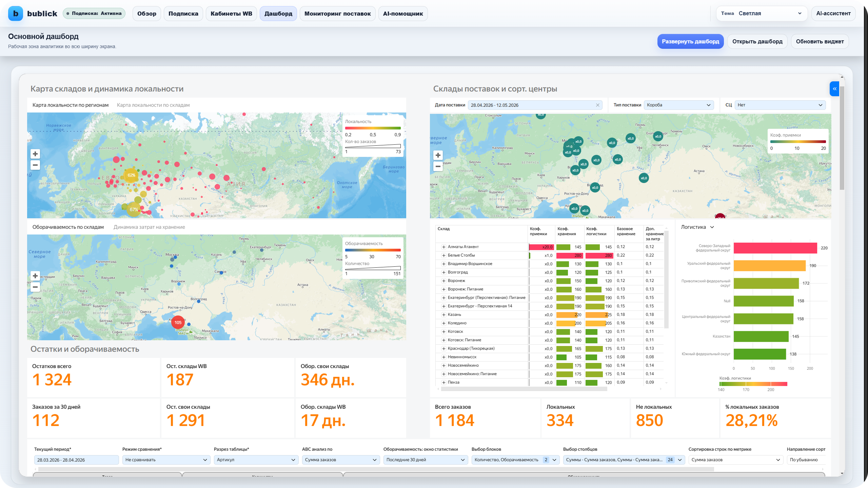Image resolution: width=868 pixels, height=488 pixels.
Task: Click the Развернуть дашборд button
Action: (x=690, y=41)
